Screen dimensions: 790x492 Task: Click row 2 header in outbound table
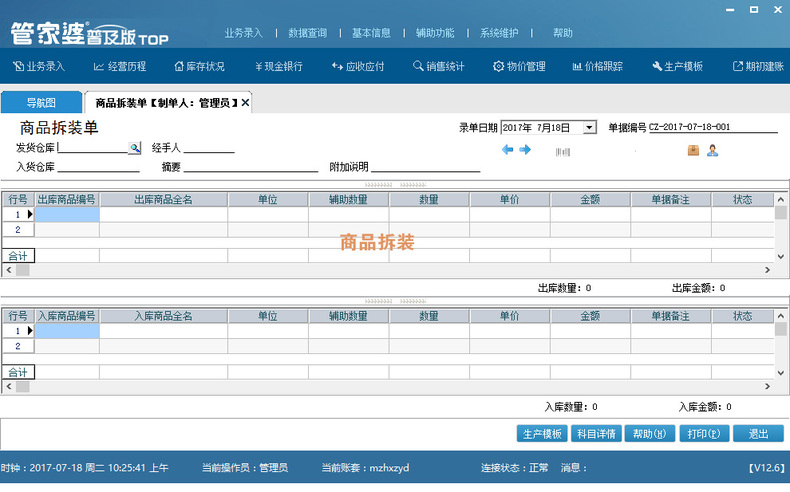18,230
